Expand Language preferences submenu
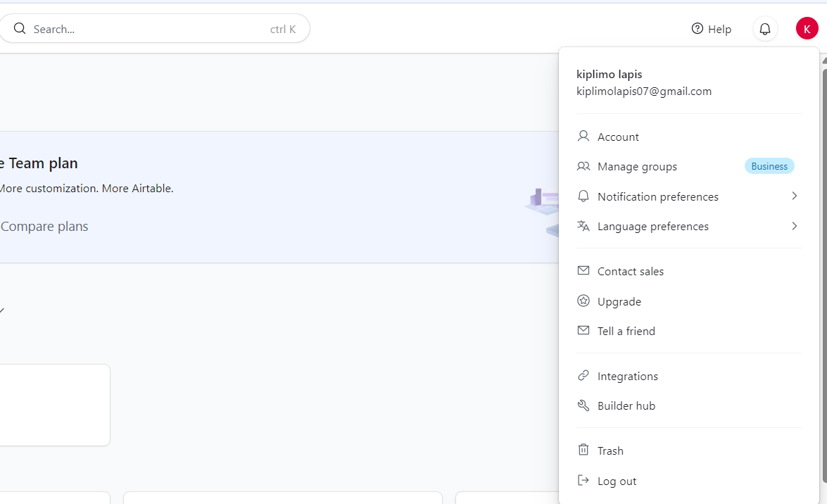 pos(794,226)
